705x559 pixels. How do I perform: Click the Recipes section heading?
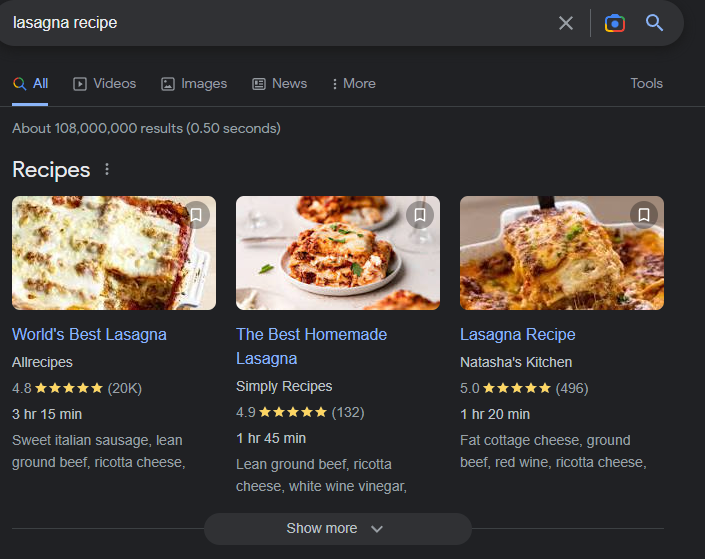click(51, 170)
